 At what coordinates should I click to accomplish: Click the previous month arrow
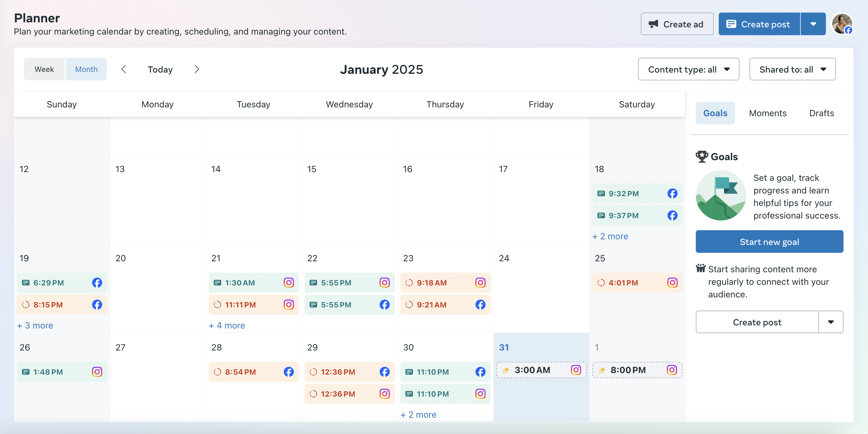[x=124, y=69]
